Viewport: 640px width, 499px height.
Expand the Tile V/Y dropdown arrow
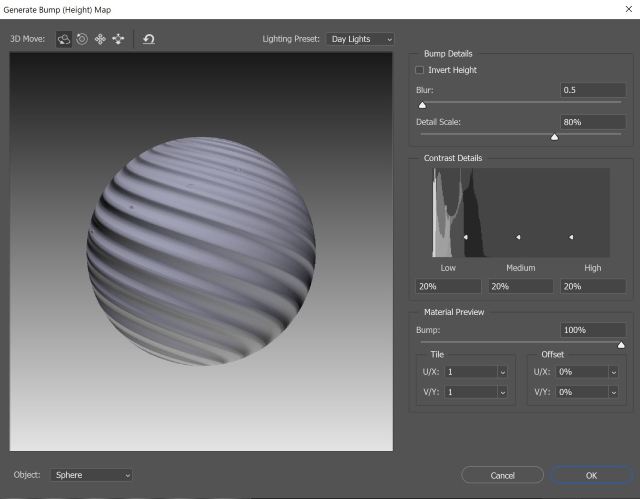[x=502, y=393]
